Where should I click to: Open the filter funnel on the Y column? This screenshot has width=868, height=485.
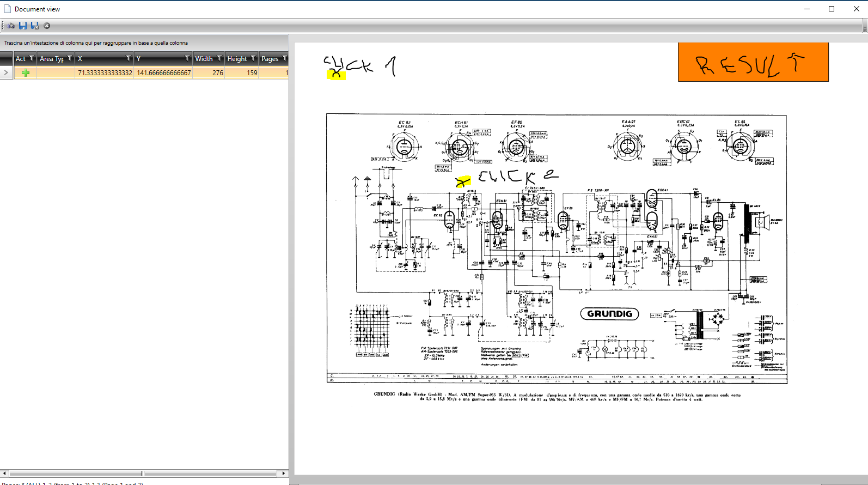187,58
